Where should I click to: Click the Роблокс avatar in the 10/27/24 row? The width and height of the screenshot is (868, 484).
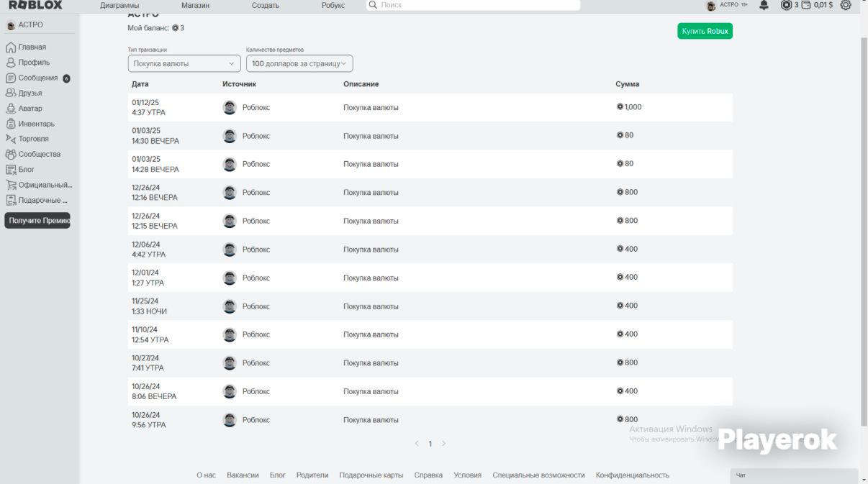[230, 363]
